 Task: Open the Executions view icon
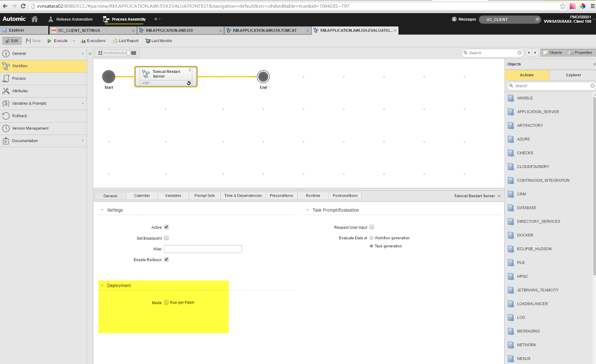[x=83, y=40]
